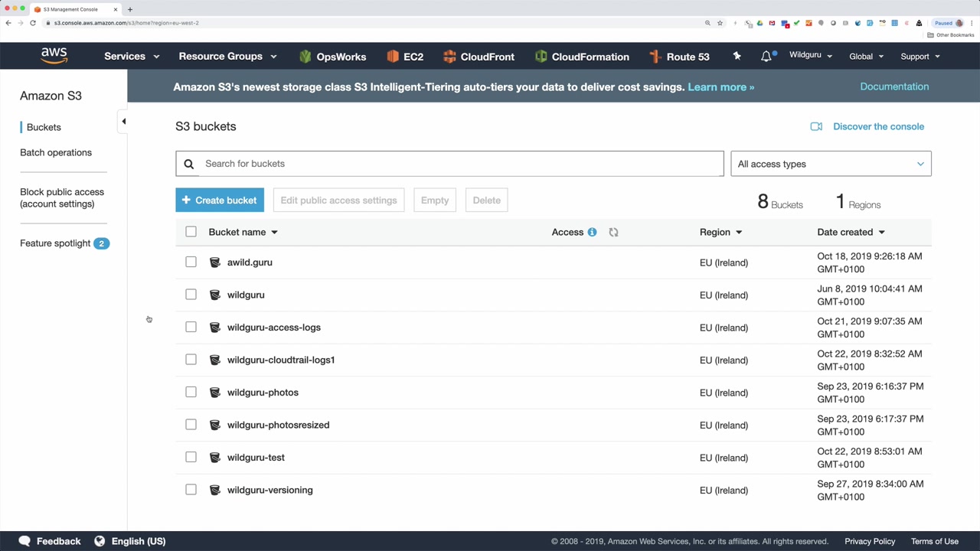Open the notifications bell icon
This screenshot has width=980, height=551.
coord(766,56)
